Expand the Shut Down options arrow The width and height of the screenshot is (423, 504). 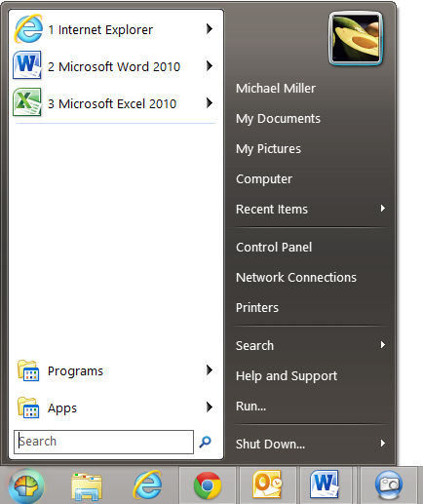383,444
